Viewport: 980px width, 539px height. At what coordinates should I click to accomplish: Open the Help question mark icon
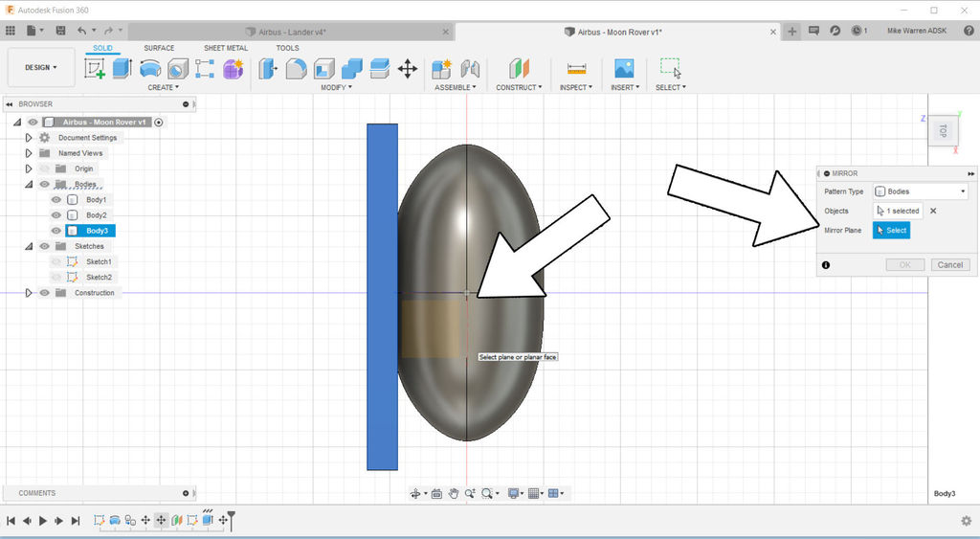(969, 30)
